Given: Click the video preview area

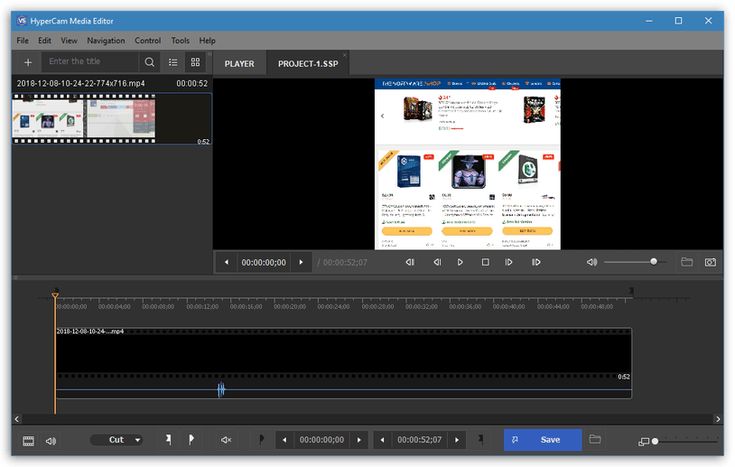Looking at the screenshot, I should [x=468, y=164].
